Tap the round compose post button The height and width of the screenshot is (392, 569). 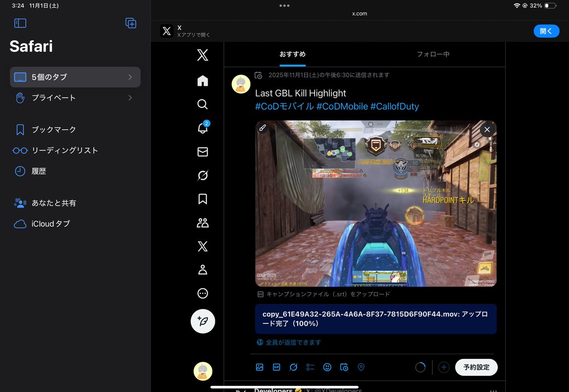(x=203, y=321)
